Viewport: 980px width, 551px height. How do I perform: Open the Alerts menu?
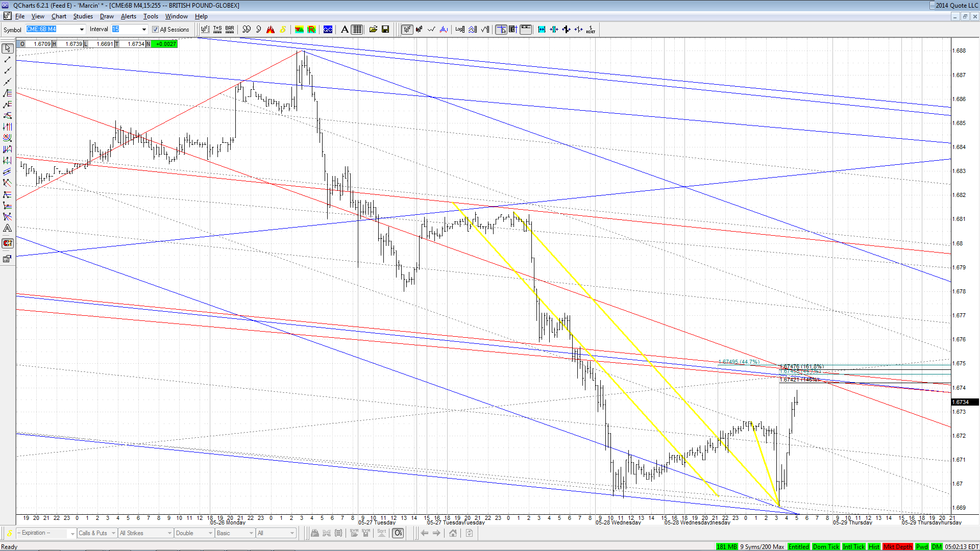(x=129, y=16)
